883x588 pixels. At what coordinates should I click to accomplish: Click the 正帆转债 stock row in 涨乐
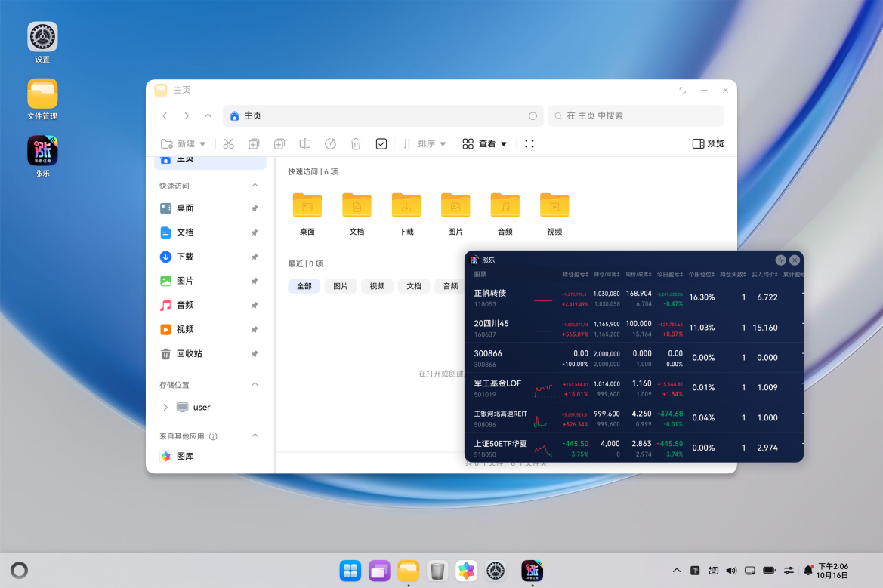(634, 297)
